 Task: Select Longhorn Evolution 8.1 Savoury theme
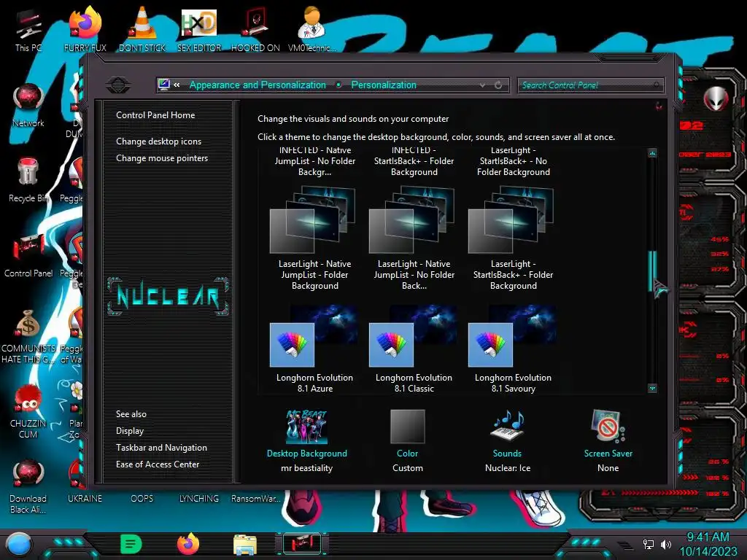[513, 349]
